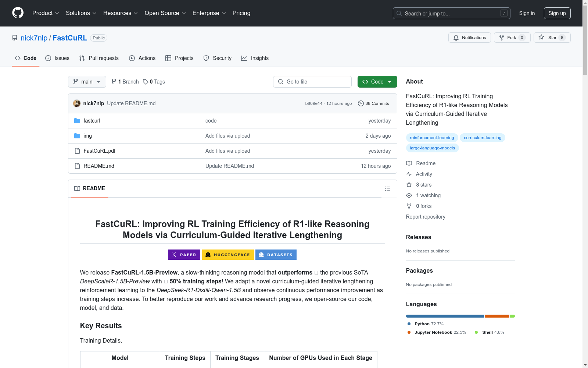This screenshot has height=368, width=588.
Task: Open the FastCuRL repository name link
Action: (70, 38)
